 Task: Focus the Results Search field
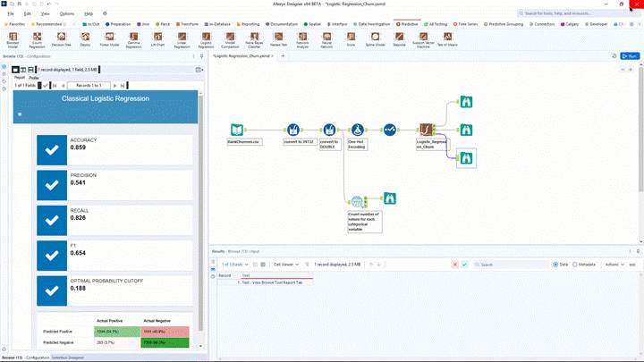512,265
